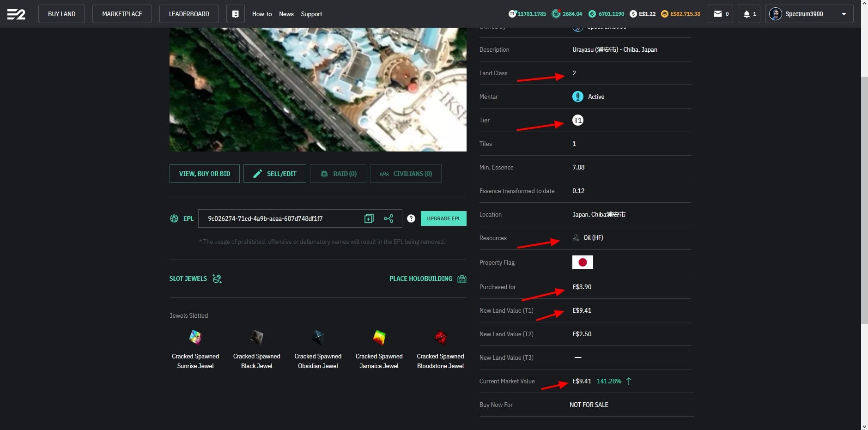Click the Japan property flag

click(582, 262)
